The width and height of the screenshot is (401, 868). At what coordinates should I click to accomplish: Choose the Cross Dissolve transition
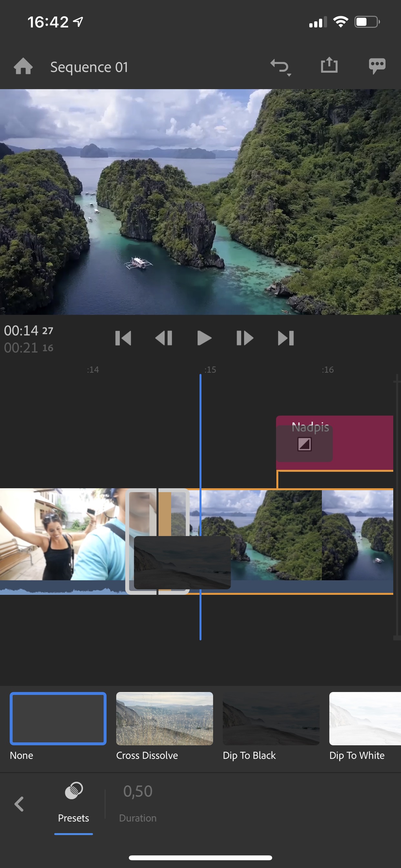point(164,718)
